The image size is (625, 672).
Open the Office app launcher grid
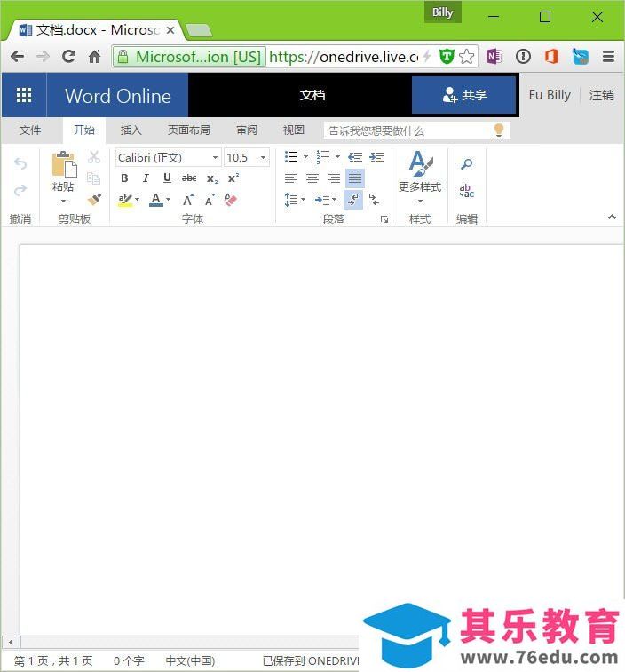tap(24, 95)
